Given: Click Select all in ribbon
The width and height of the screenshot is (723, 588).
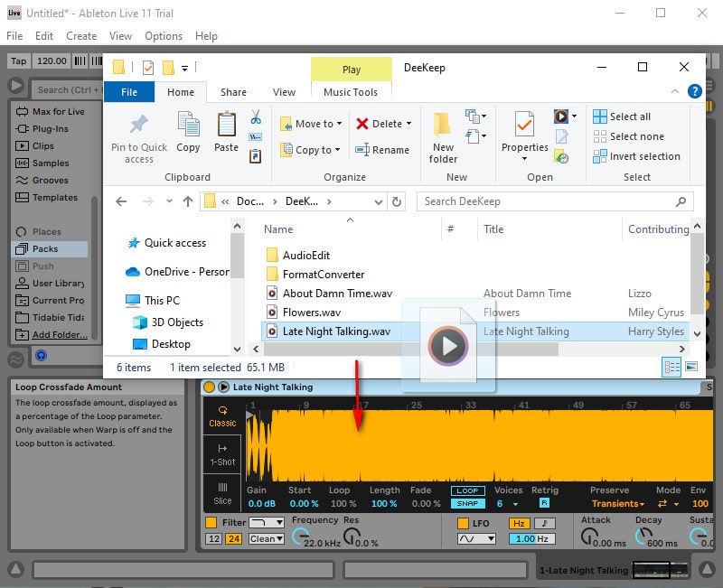Looking at the screenshot, I should pos(622,117).
